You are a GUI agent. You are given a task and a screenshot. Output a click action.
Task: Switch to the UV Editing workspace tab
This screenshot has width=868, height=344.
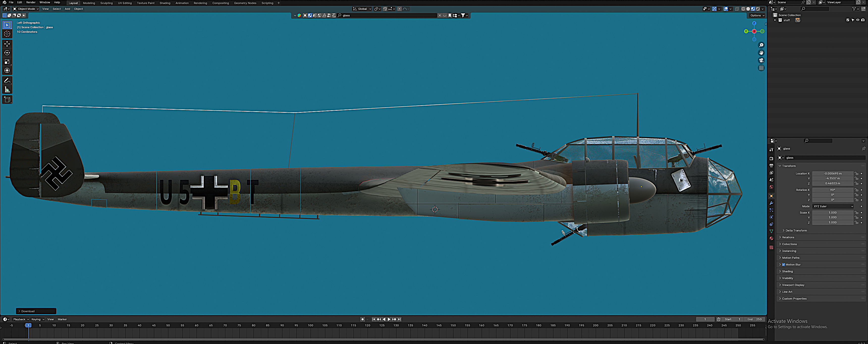click(125, 3)
